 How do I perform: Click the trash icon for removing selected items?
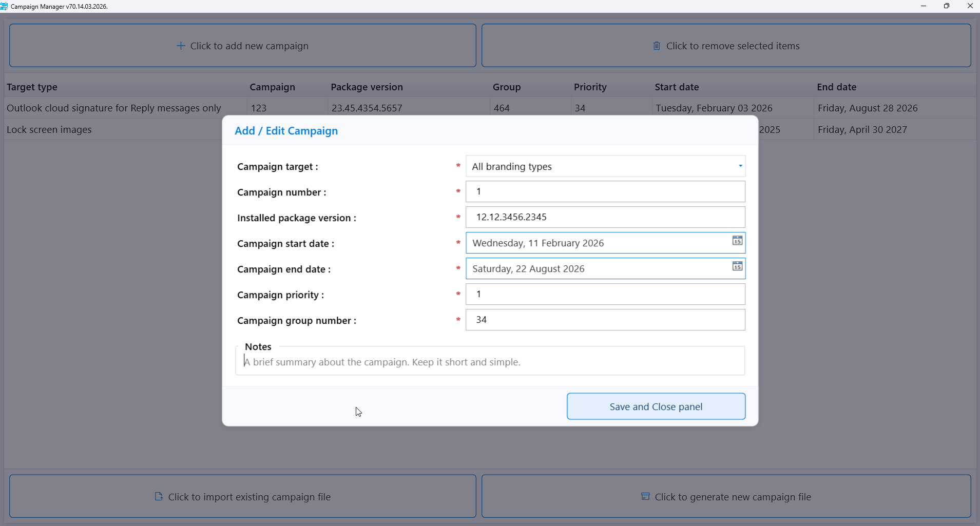(x=657, y=46)
